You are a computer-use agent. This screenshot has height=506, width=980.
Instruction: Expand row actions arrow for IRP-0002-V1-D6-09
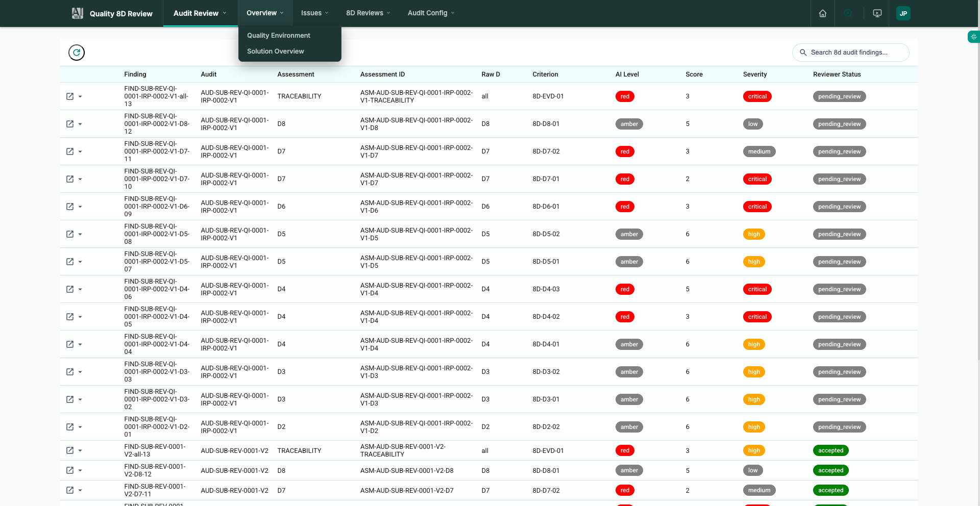[x=80, y=207]
